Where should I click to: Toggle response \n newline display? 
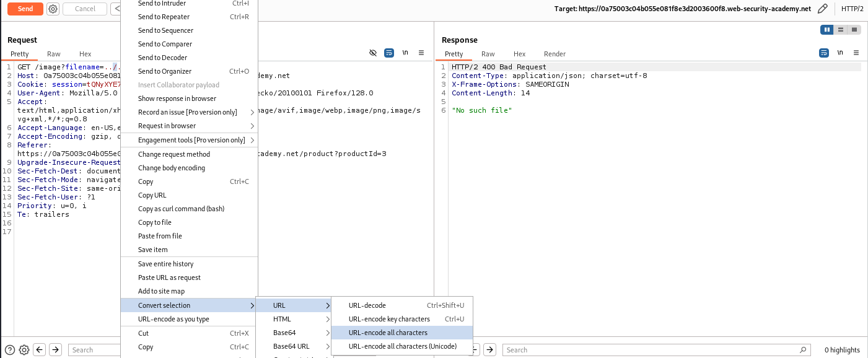click(x=840, y=53)
